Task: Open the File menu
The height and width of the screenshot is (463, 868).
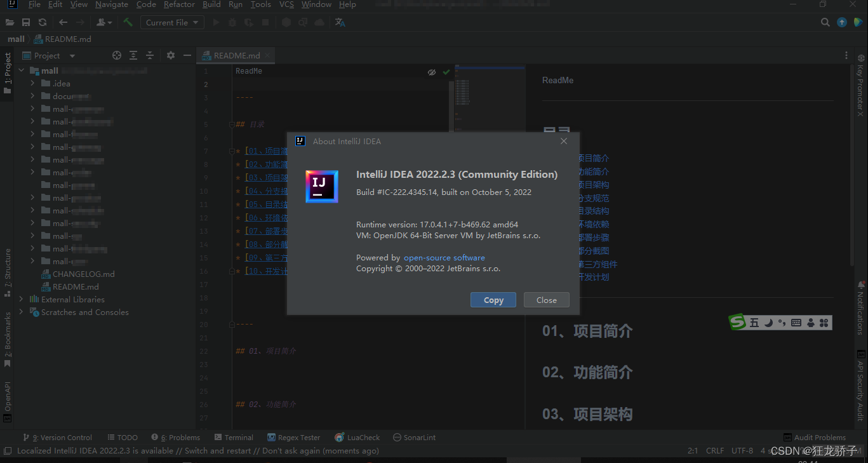Action: coord(34,4)
